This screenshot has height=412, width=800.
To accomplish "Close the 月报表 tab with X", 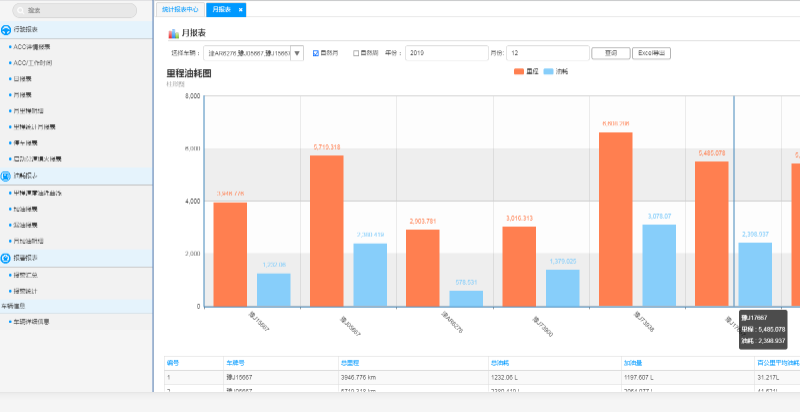I will [240, 9].
